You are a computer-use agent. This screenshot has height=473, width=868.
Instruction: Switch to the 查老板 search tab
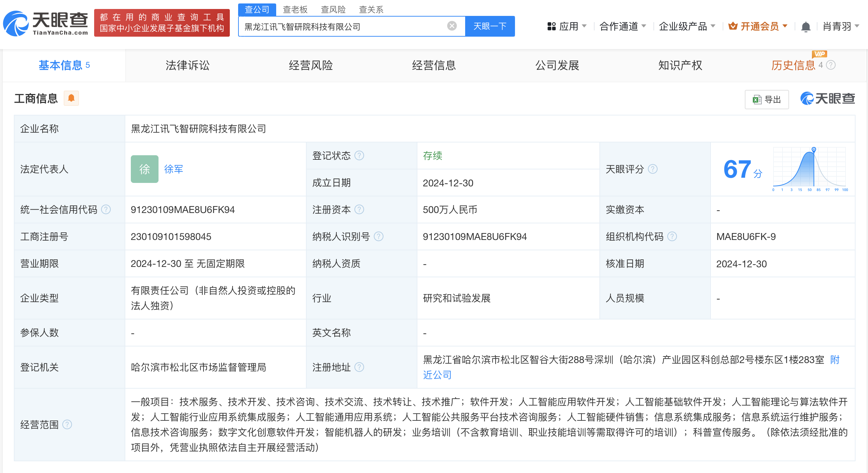coord(295,9)
